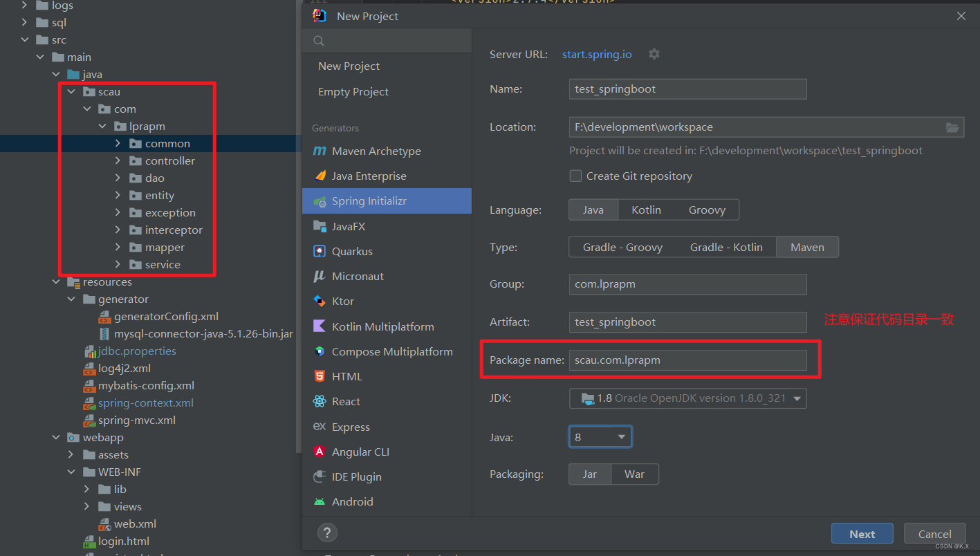Select Empty Project in the sidebar

tap(387, 92)
